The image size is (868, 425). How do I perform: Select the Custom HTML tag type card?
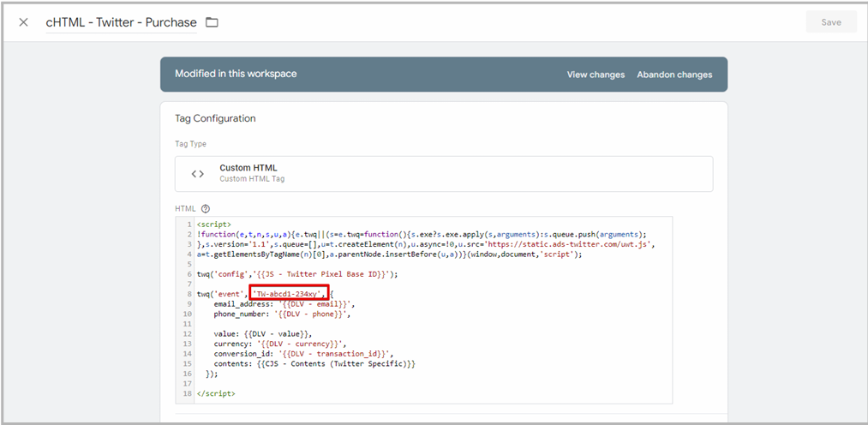tap(444, 174)
